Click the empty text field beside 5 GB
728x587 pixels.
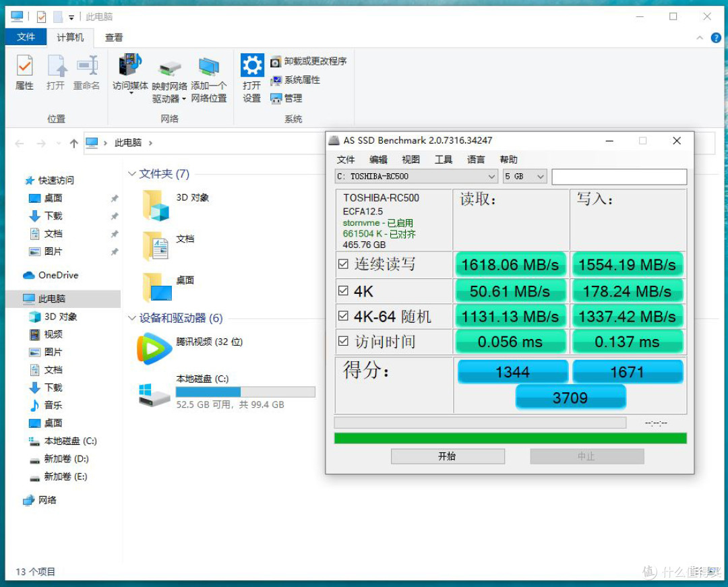coord(619,177)
